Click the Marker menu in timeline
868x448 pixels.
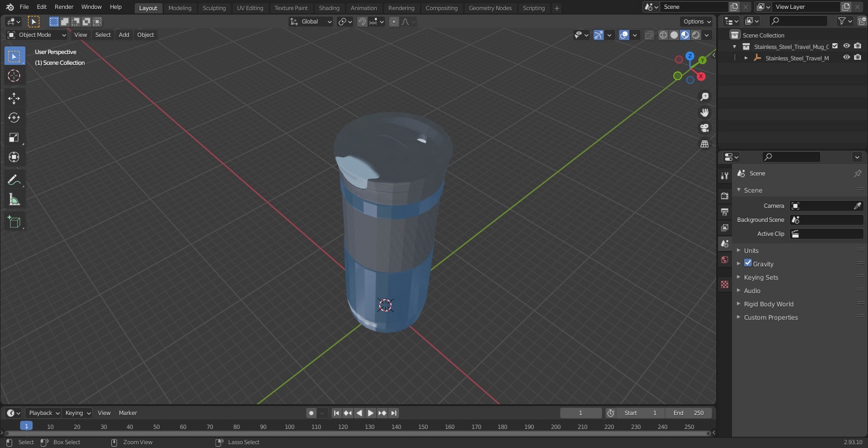(x=128, y=413)
